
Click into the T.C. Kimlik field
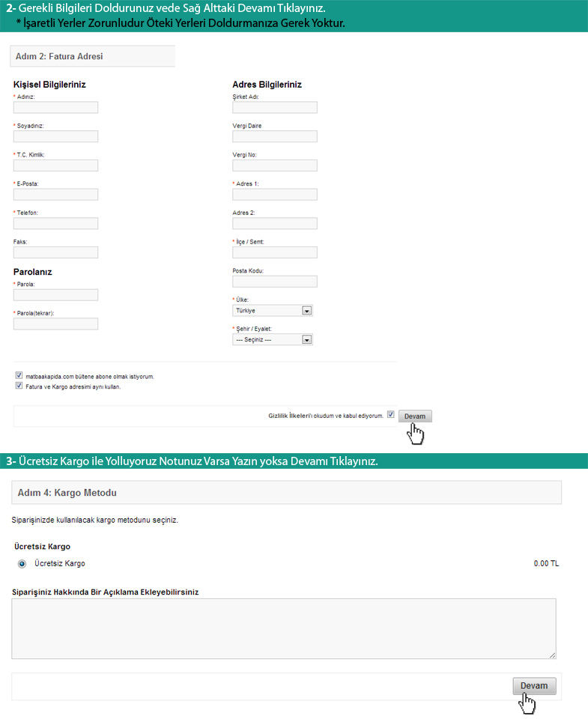click(x=56, y=166)
